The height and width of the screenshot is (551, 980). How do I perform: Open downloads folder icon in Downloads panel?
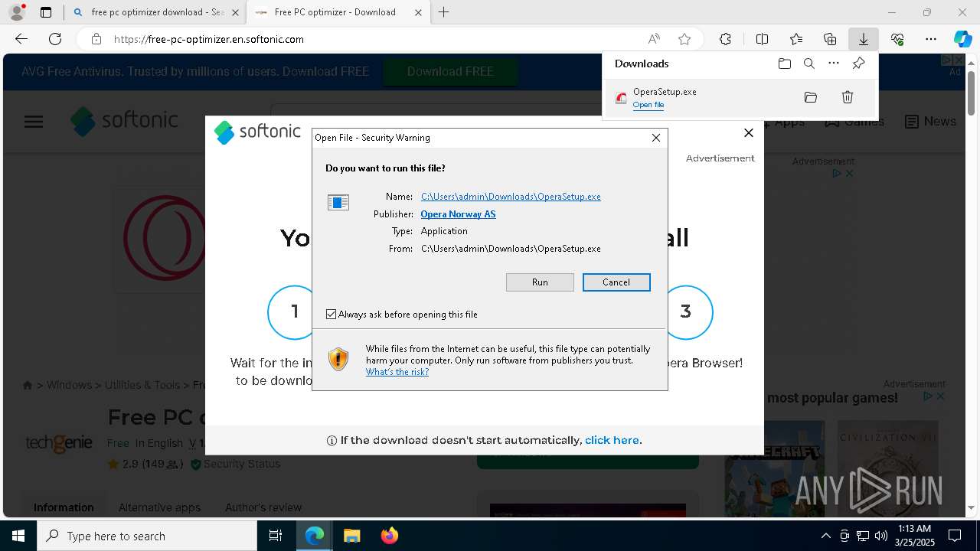[784, 64]
